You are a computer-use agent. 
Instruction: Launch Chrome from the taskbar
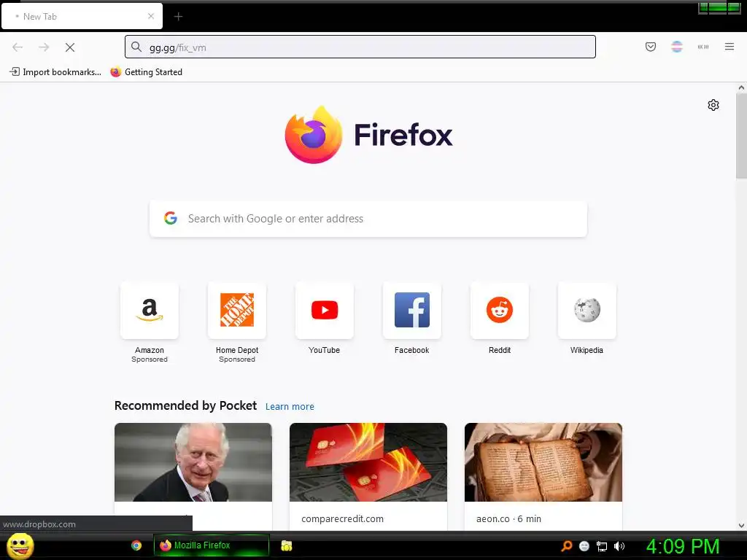pos(136,545)
